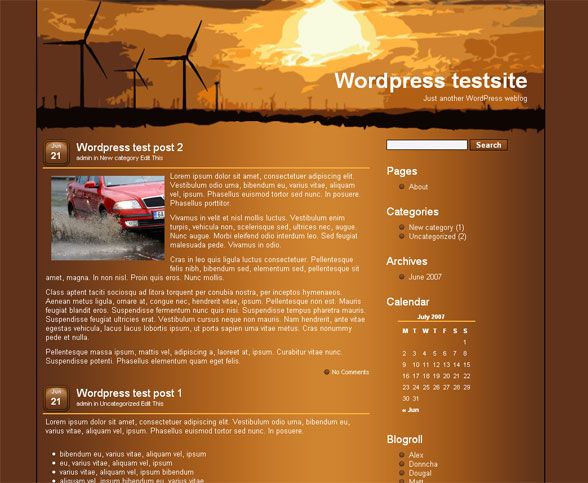Click the July 2007 calendar caption
588x483 pixels.
(431, 316)
